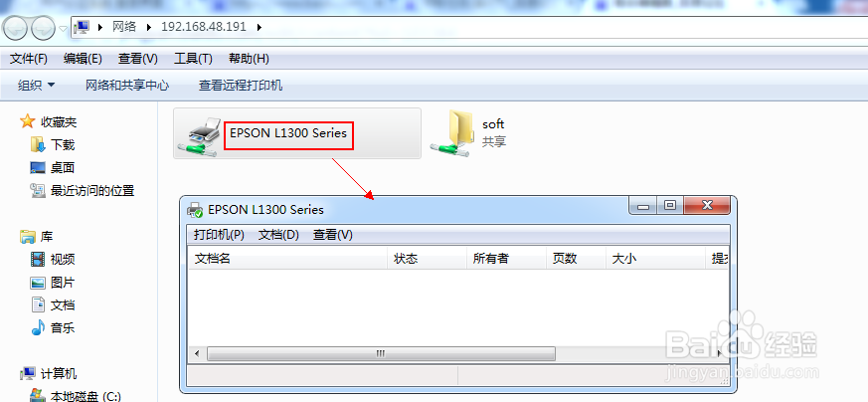The image size is (868, 402).
Task: Click 网络和共享中心 toolbar button
Action: (127, 86)
